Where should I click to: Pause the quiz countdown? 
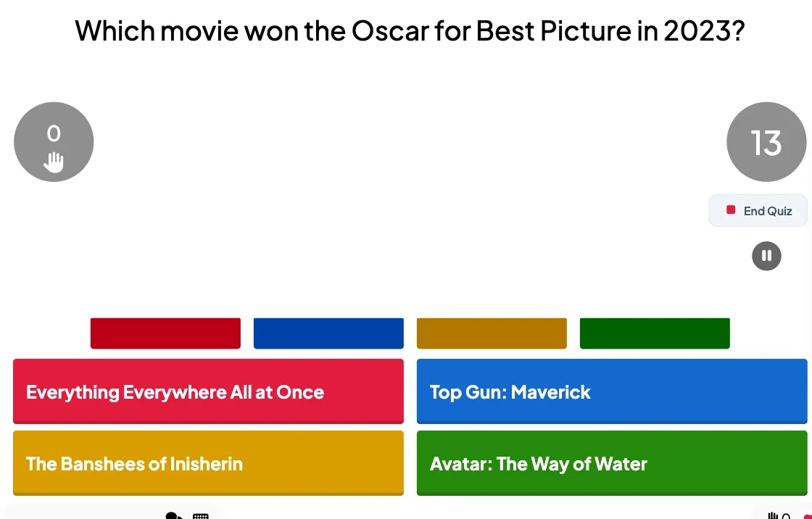point(766,256)
